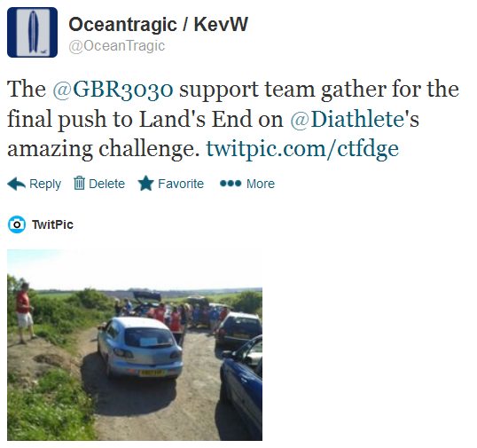Open the @Diathlete mention link
Viewport: 477px width, 448px height.
[355, 120]
